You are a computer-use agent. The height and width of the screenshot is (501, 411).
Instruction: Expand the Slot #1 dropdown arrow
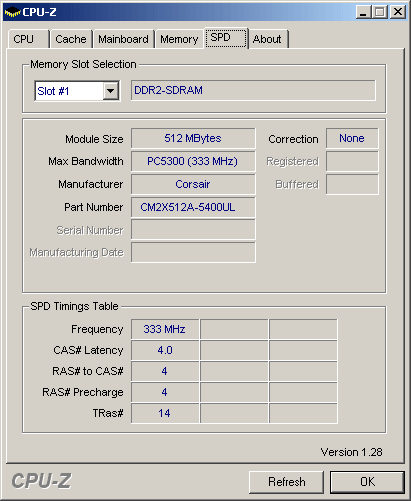(111, 91)
